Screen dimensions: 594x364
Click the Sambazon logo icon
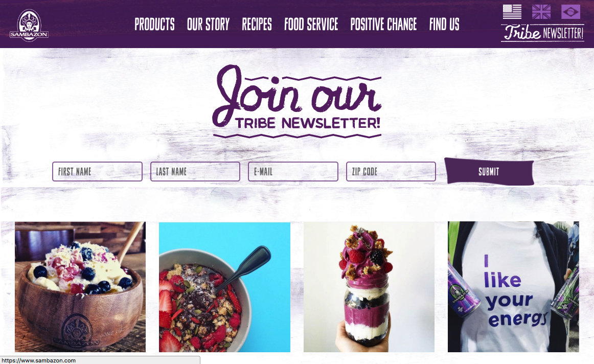point(29,26)
